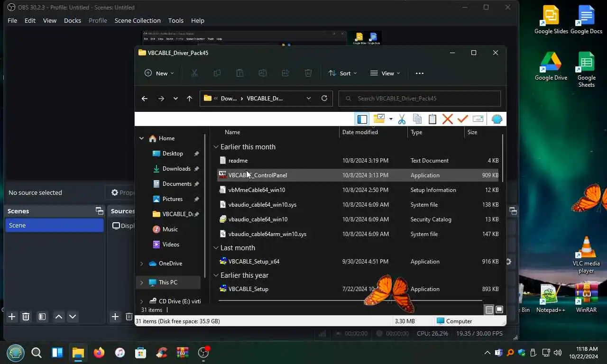The image size is (607, 364).
Task: Open the Edit menu in OBS
Action: 30,20
